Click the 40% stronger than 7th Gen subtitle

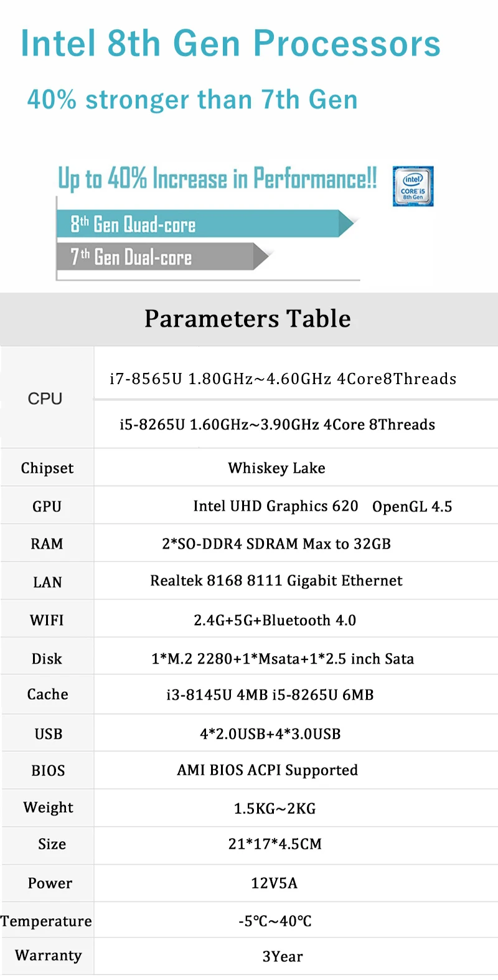coord(192,100)
